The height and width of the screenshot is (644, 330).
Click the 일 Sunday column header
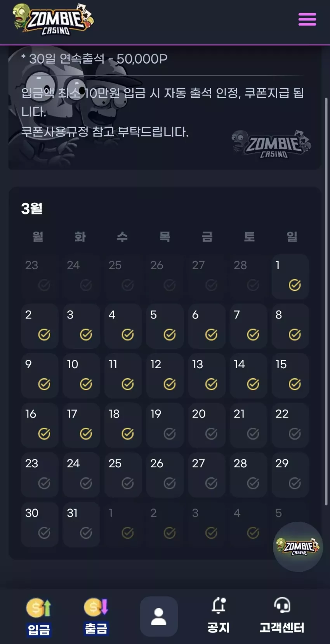[x=292, y=237]
